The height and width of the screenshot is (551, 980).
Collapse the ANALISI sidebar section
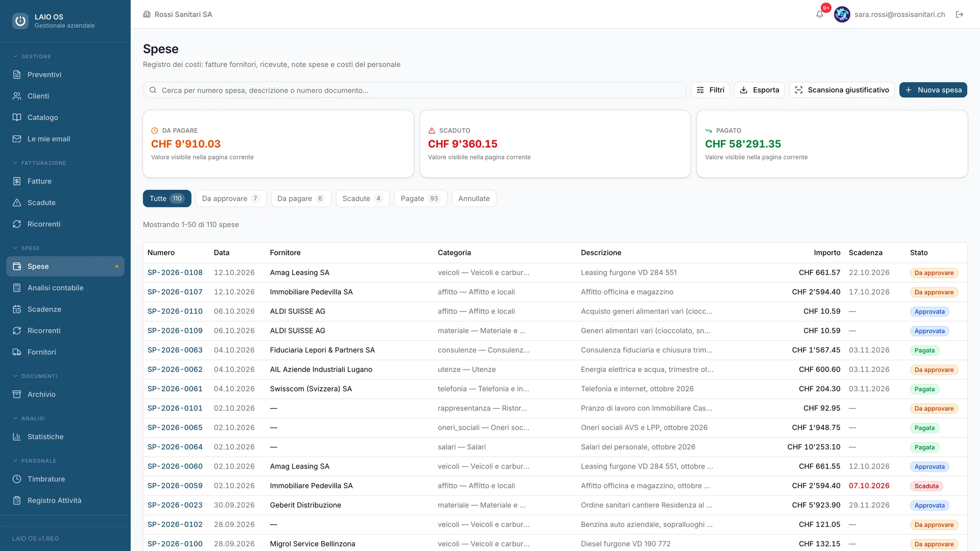pyautogui.click(x=29, y=418)
